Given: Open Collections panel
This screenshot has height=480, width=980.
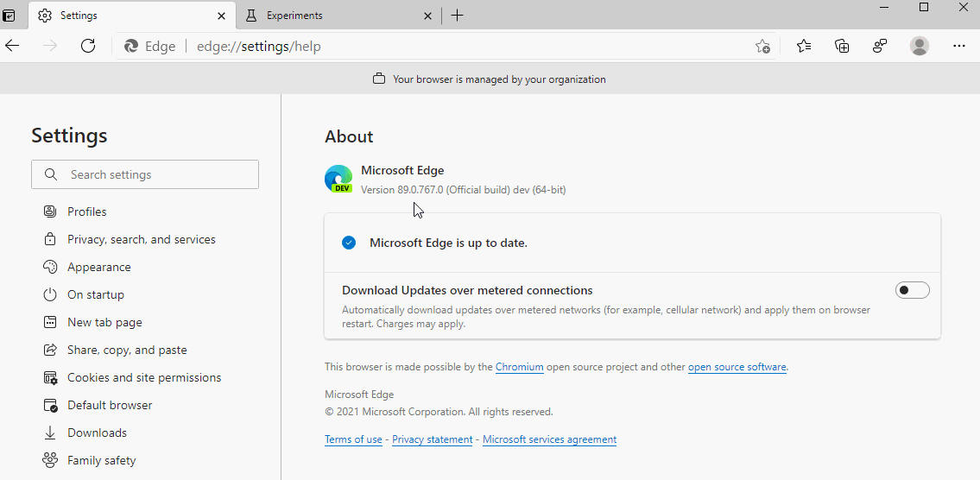Looking at the screenshot, I should coord(842,46).
